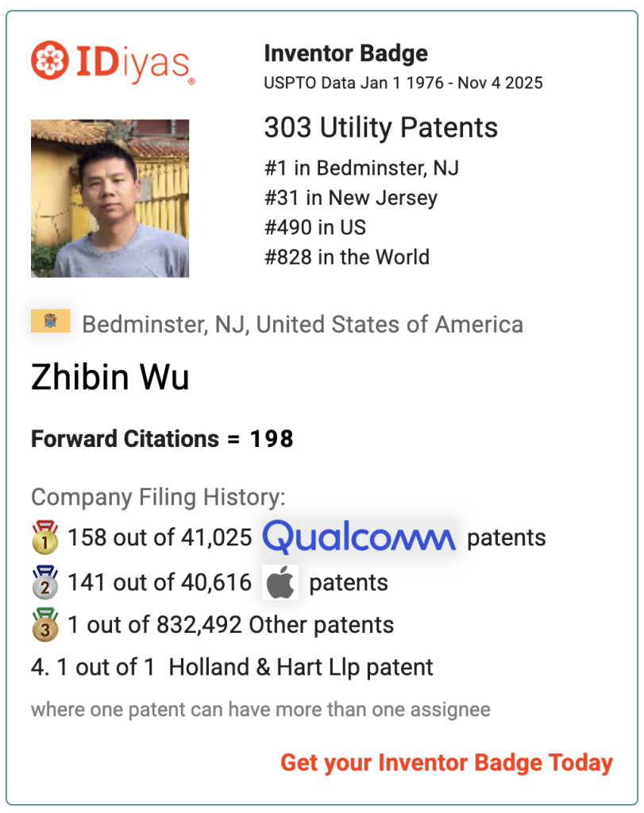Click the silver second-place medal icon

[44, 582]
